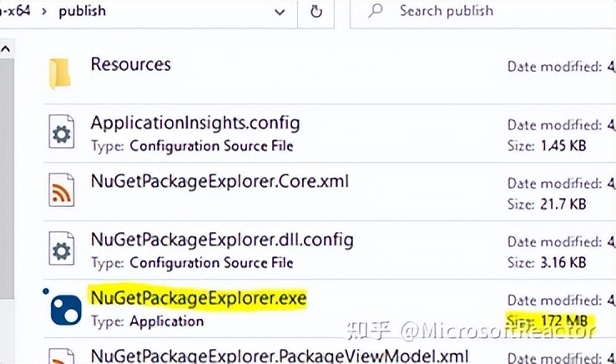Click the Resources folder icon
616x364 pixels.
[61, 74]
